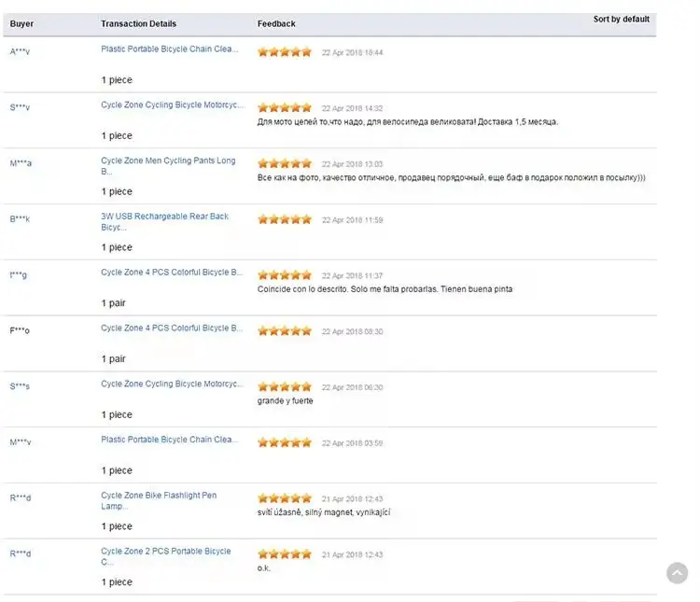Click stars for R***d's flashlight pen review
The height and width of the screenshot is (602, 700).
point(285,498)
